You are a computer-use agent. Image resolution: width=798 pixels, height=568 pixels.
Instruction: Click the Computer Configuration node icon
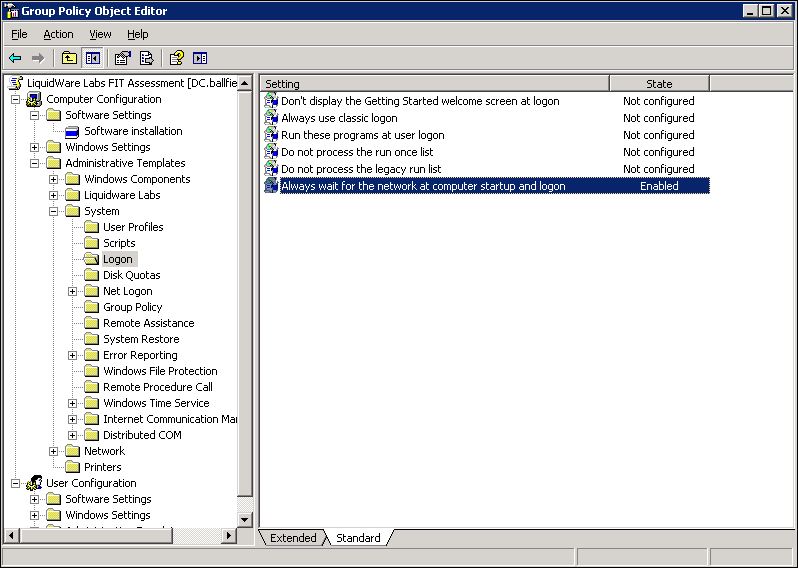34,99
